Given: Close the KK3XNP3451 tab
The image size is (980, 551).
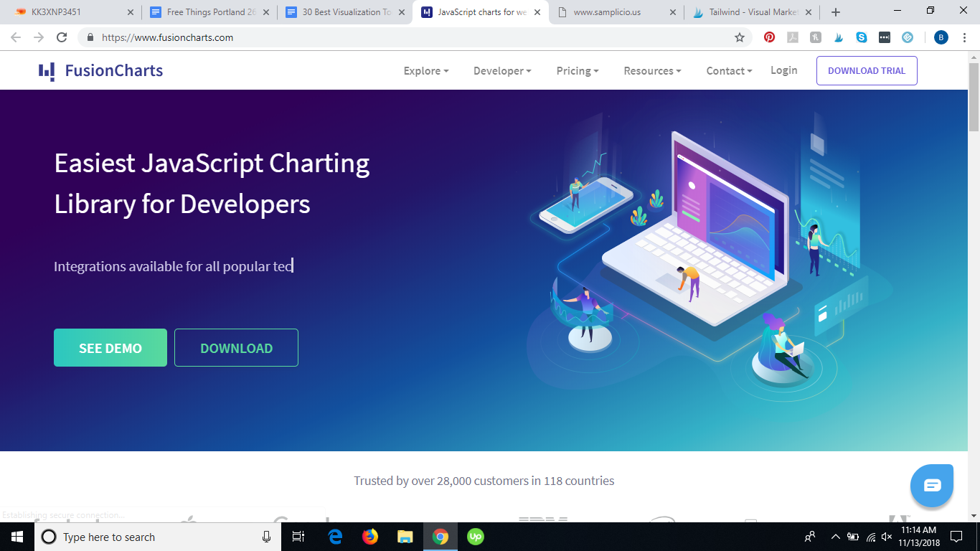Looking at the screenshot, I should (131, 12).
